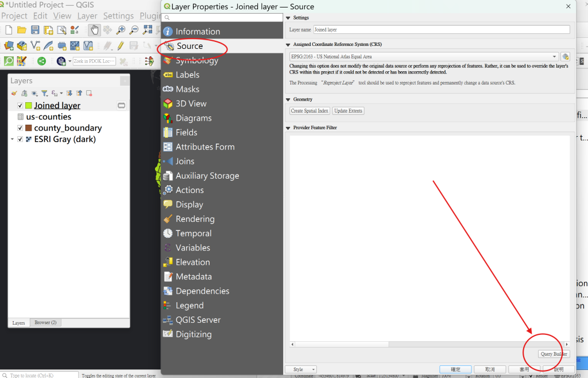Image resolution: width=588 pixels, height=378 pixels.
Task: Select the Pan Map hand tool
Action: click(94, 30)
